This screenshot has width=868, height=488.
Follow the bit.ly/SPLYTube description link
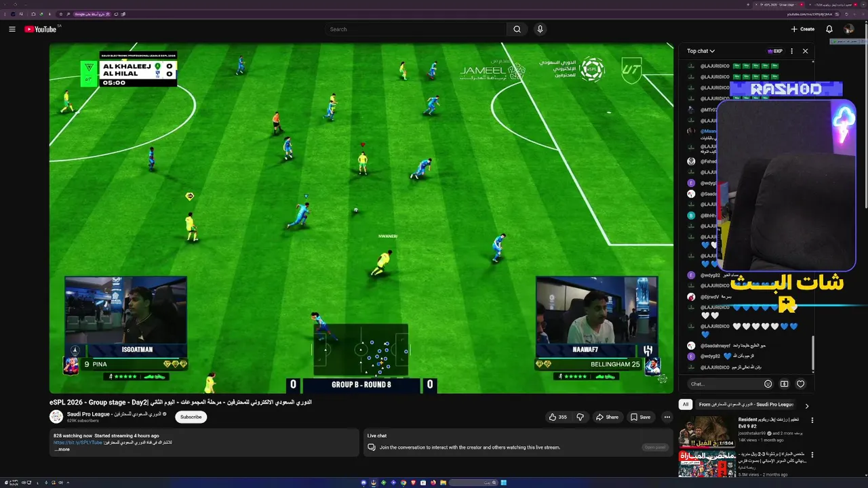[x=78, y=443]
